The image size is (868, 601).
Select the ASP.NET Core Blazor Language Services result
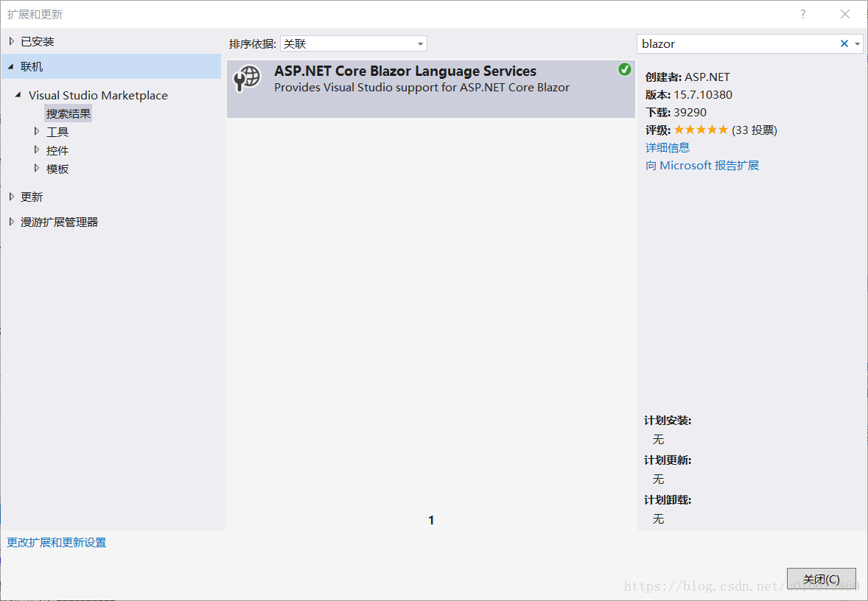click(x=430, y=88)
